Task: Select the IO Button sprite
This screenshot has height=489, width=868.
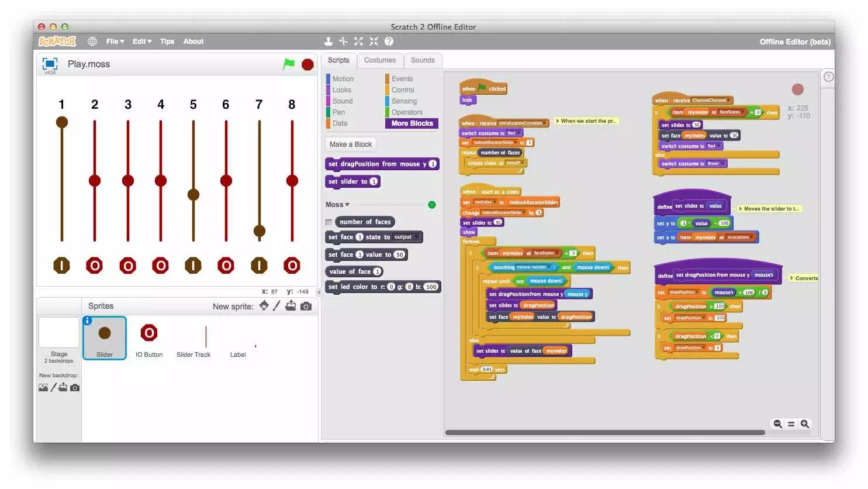Action: click(x=149, y=338)
